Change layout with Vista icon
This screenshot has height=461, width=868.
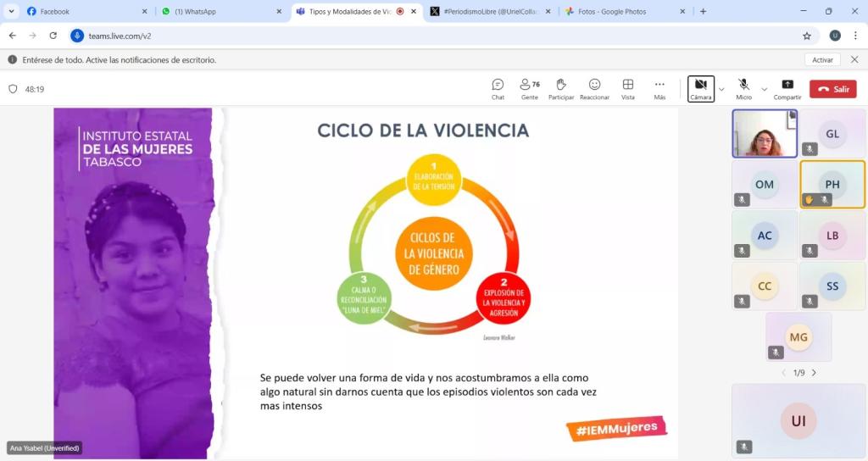[x=628, y=88]
